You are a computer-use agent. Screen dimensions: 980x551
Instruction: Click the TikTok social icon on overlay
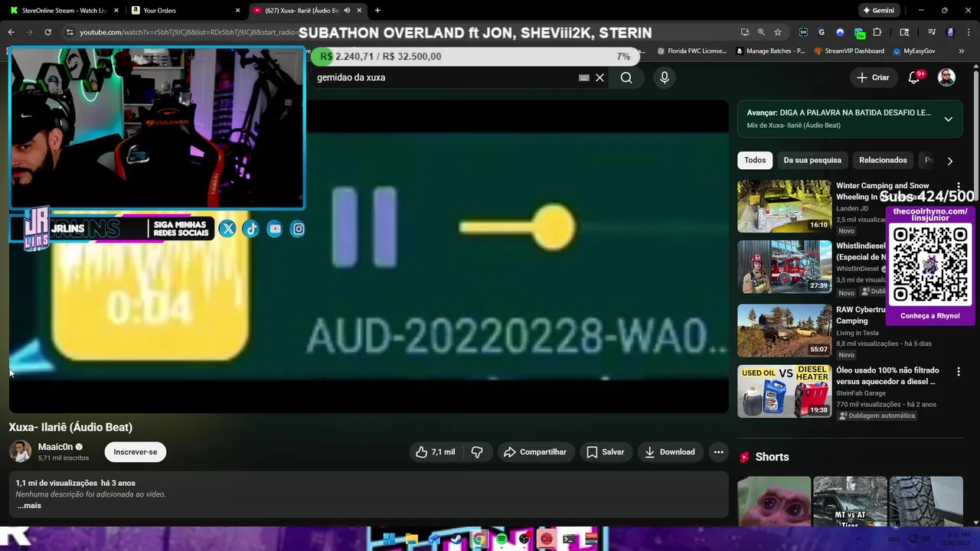tap(251, 229)
